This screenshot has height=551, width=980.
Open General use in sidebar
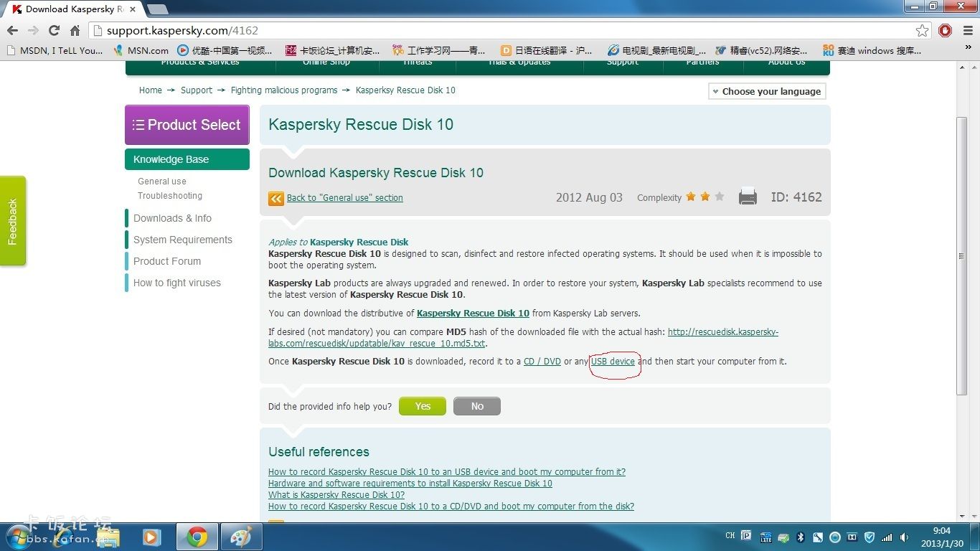(x=162, y=182)
